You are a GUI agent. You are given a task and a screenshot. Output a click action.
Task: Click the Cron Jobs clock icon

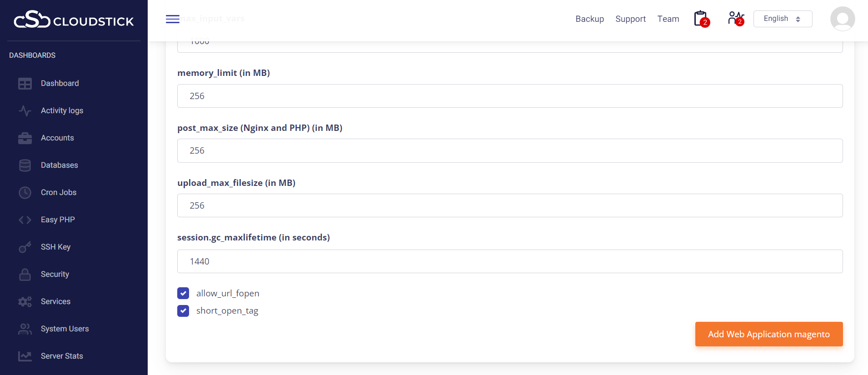pyautogui.click(x=25, y=193)
